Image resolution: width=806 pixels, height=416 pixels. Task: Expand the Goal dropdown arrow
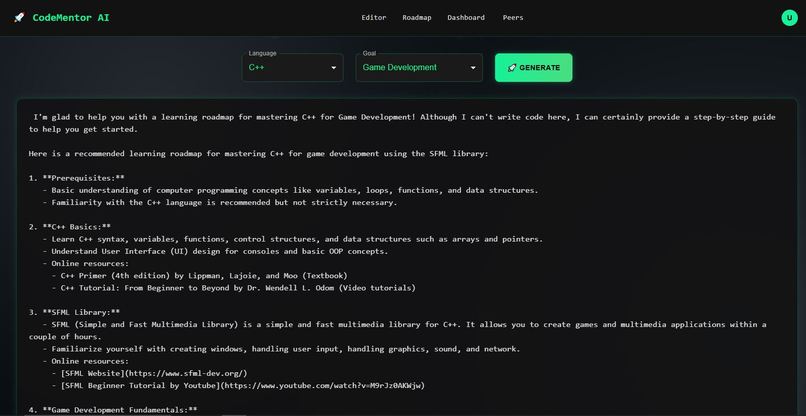(x=473, y=68)
